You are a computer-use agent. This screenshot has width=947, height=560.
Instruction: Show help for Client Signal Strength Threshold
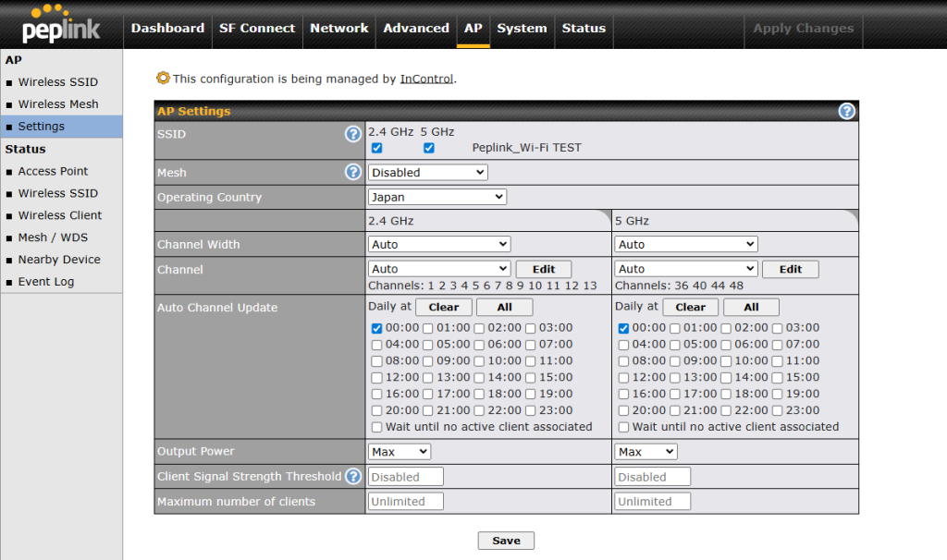coord(352,477)
